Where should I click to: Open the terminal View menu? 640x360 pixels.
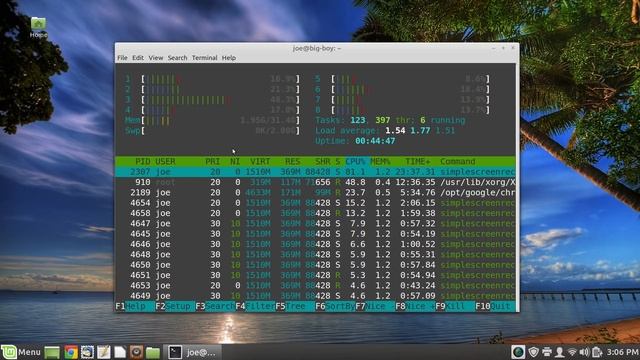click(x=156, y=58)
